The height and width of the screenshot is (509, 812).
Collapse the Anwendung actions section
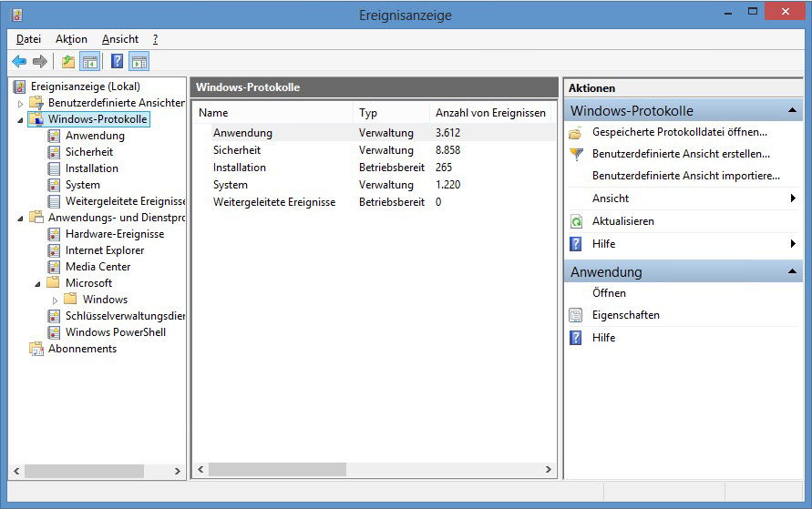[792, 271]
